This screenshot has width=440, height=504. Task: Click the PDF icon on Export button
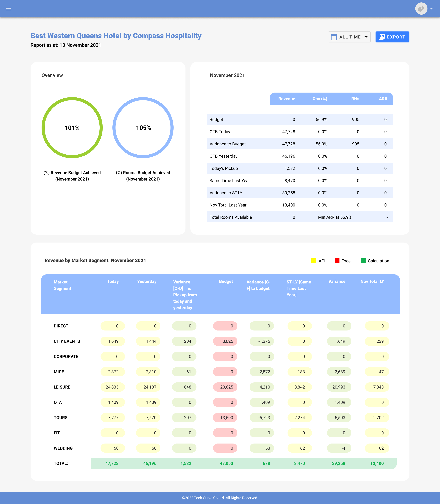point(382,37)
